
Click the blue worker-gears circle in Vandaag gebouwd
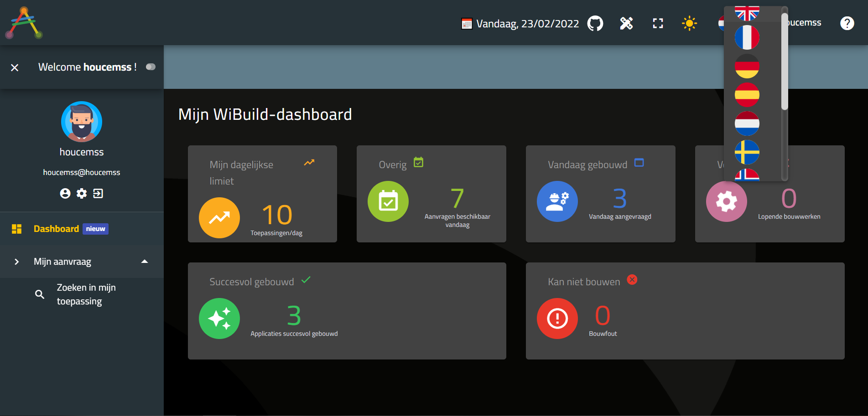[557, 201]
